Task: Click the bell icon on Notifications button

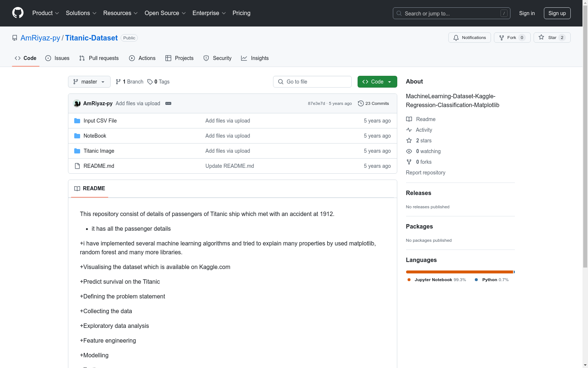Action: (x=456, y=38)
